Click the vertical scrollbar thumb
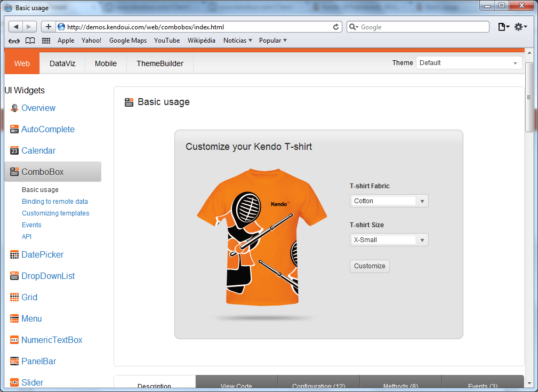538x392 pixels. tap(529, 97)
